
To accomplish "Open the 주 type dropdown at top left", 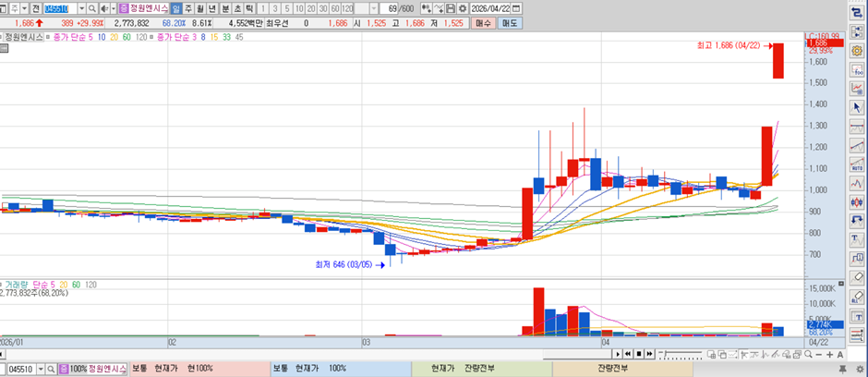I will click(24, 9).
